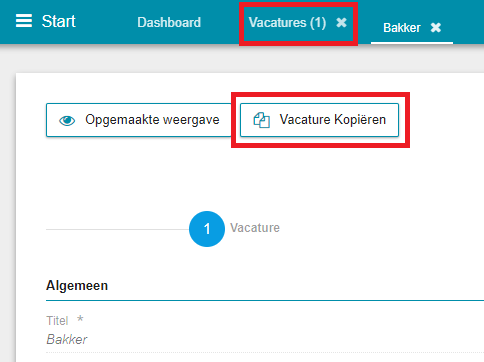Click the Vacature Kopiëren button text
Screen dimensions: 484x362
[333, 119]
